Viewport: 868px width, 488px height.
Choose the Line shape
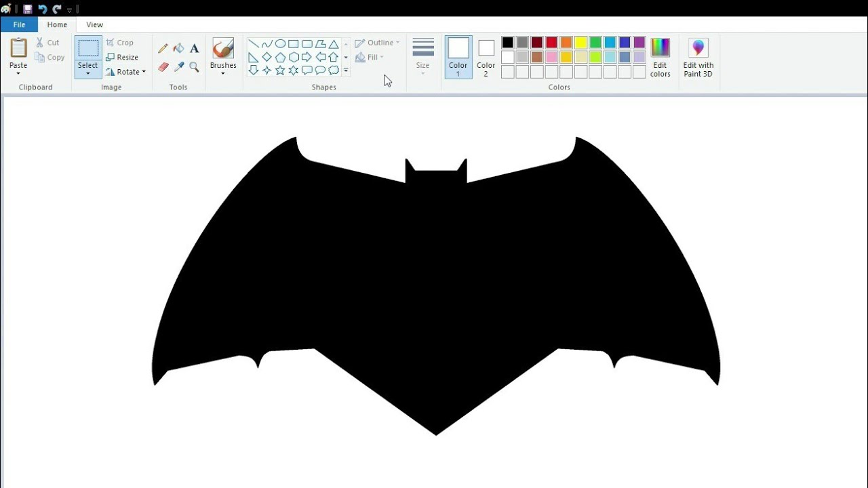pyautogui.click(x=253, y=44)
